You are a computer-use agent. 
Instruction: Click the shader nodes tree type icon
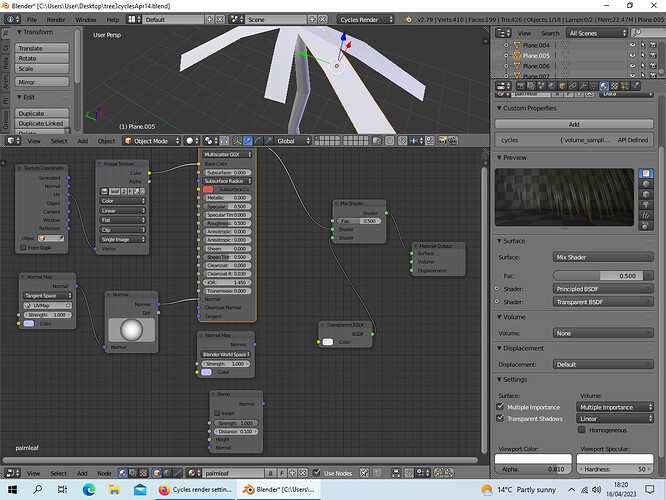pyautogui.click(x=122, y=473)
